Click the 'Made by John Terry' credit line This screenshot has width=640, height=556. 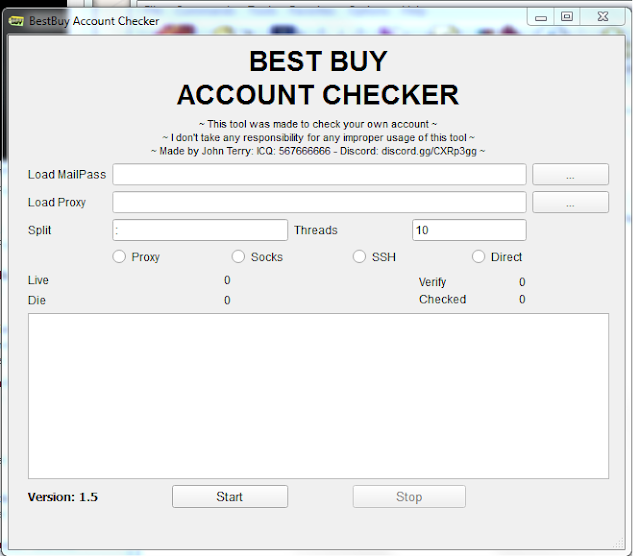coord(318,151)
